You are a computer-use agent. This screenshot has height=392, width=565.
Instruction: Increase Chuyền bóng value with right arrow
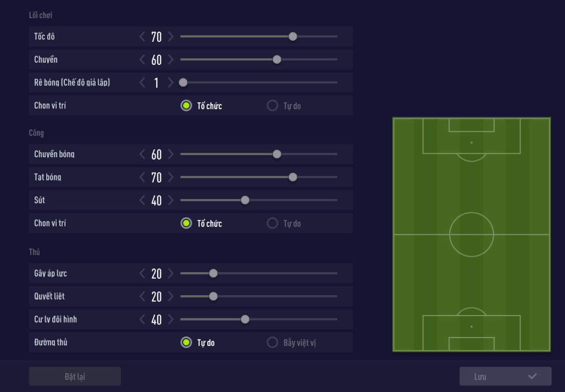click(x=170, y=154)
